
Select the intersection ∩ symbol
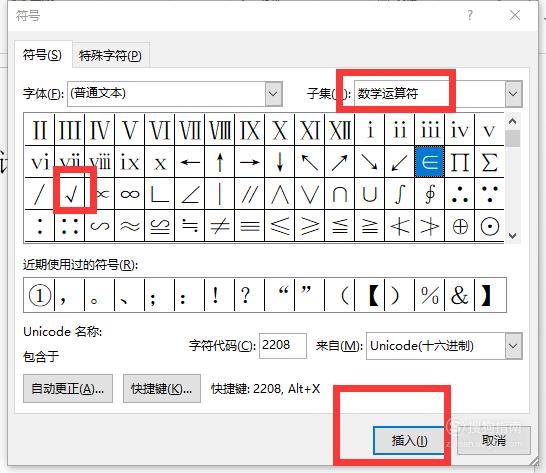pos(340,194)
